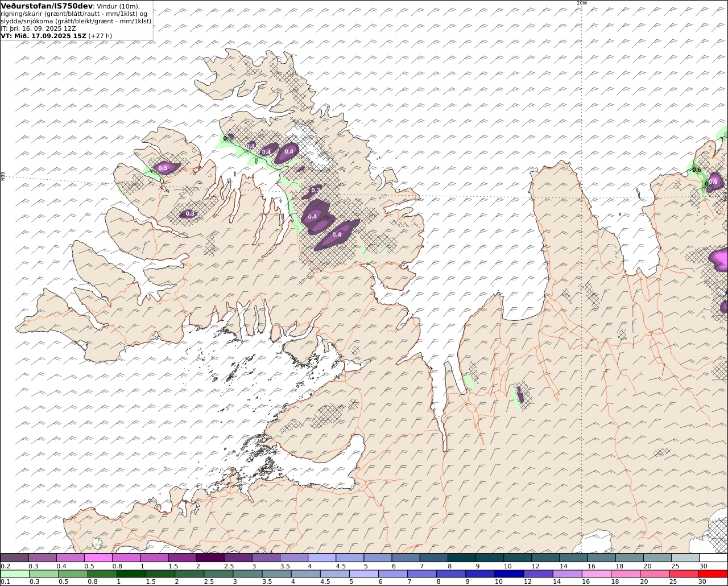Choose the lower-row legend swatch labeled 2.5
The height and width of the screenshot is (586, 728).
pos(218,573)
